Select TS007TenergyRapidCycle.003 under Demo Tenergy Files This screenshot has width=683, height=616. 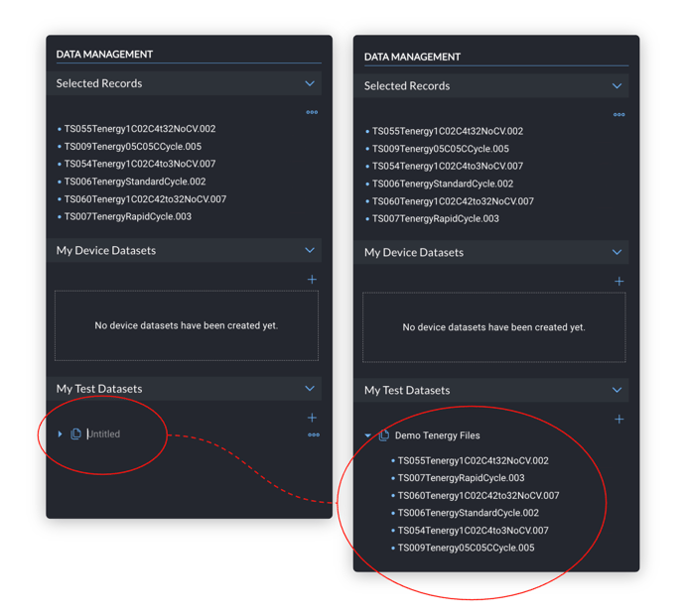pos(461,478)
